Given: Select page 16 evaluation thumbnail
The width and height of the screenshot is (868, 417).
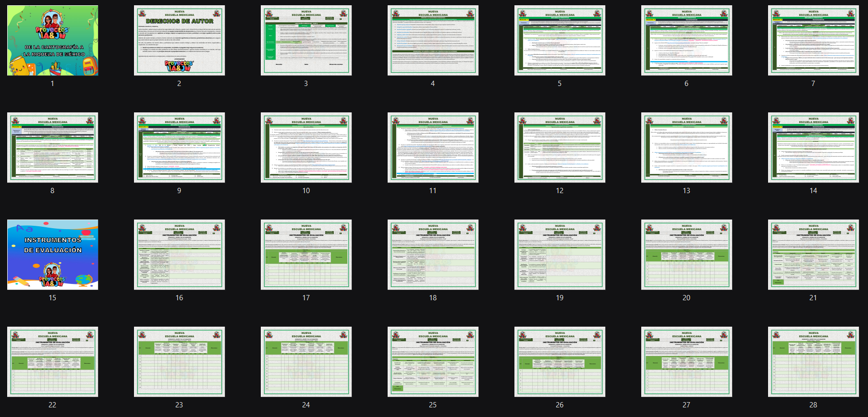Looking at the screenshot, I should click(x=179, y=255).
